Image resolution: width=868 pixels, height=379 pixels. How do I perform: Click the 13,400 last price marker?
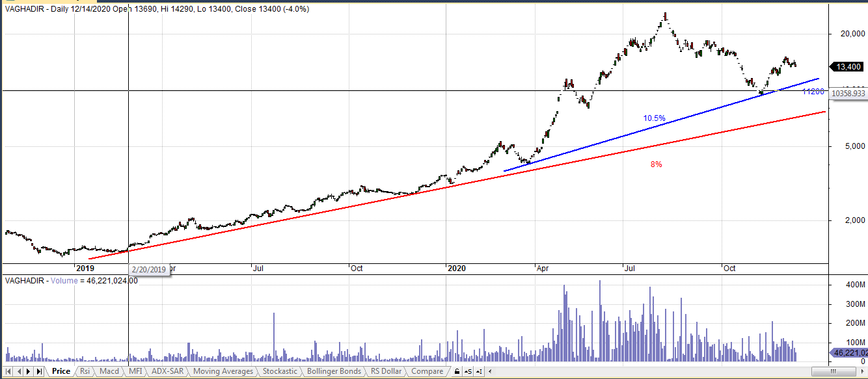[848, 66]
